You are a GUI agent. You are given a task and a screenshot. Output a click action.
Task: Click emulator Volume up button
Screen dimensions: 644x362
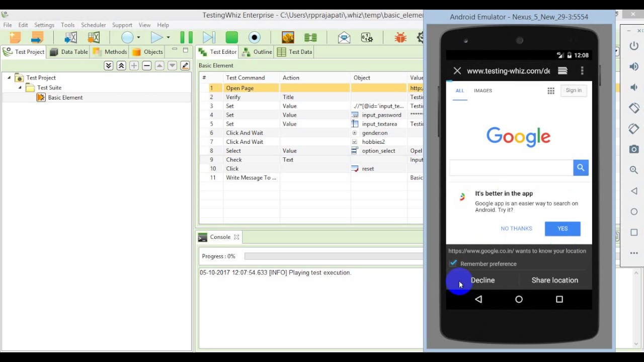pyautogui.click(x=634, y=66)
